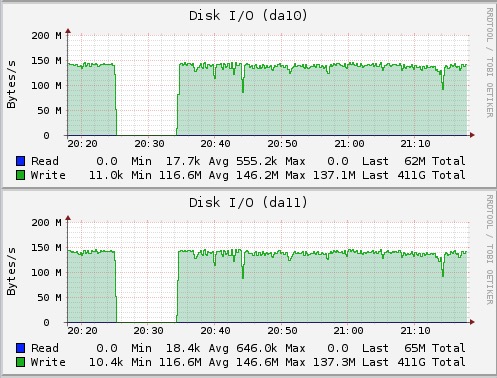This screenshot has width=497, height=378.
Task: Click the red x-axis arrow on da10 graph
Action: point(472,135)
